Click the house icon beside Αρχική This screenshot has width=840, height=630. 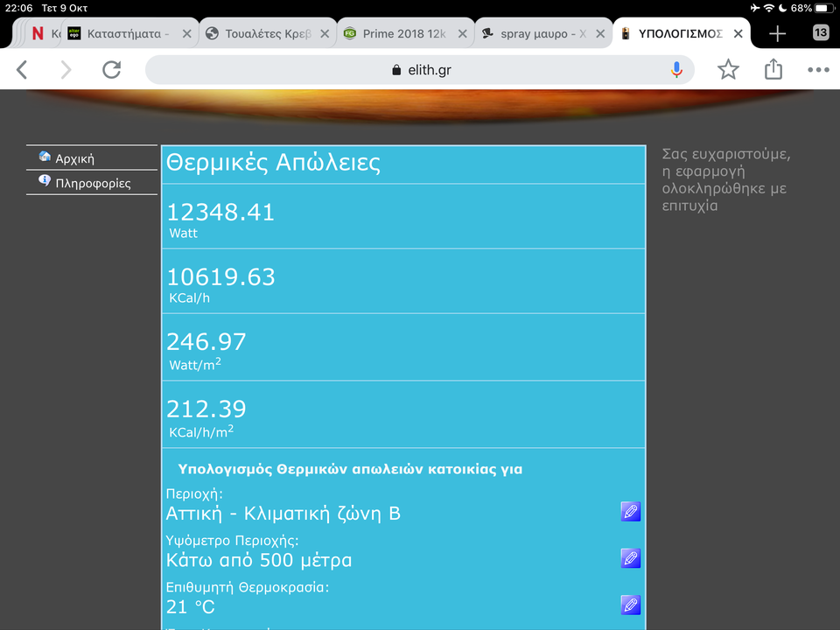click(45, 157)
